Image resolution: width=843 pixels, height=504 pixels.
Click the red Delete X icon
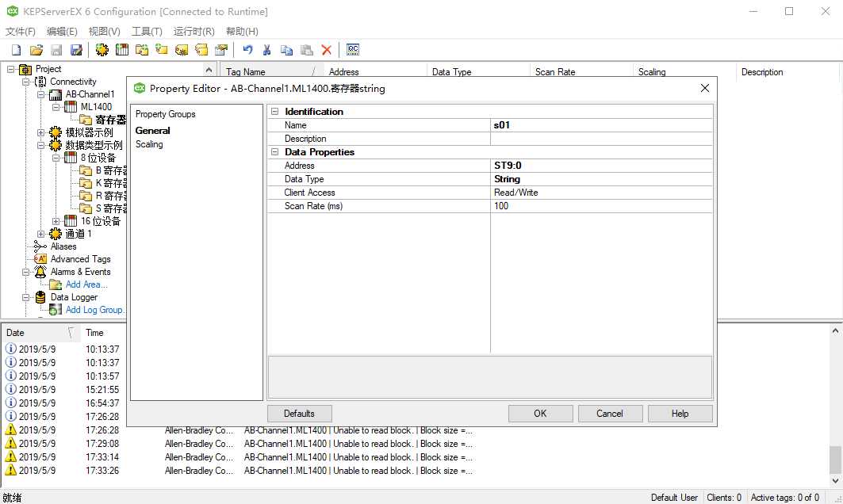(x=327, y=50)
